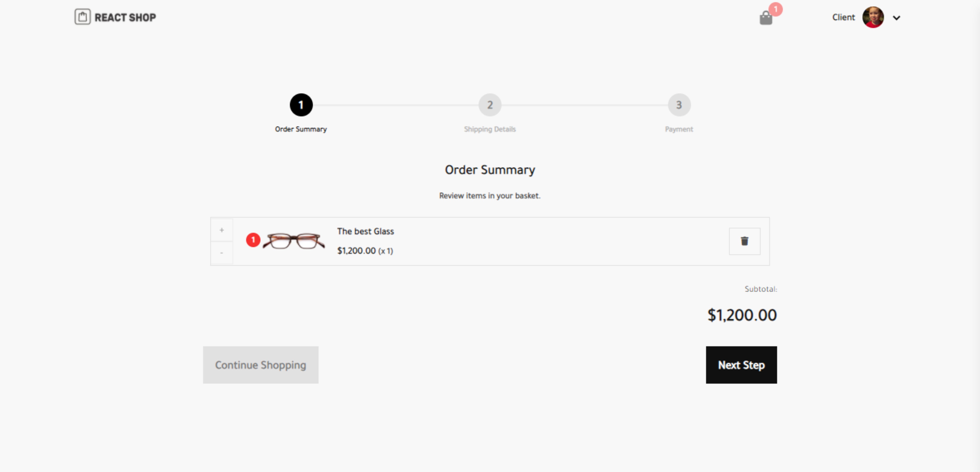
Task: Click the product name The best Glass
Action: (x=365, y=231)
